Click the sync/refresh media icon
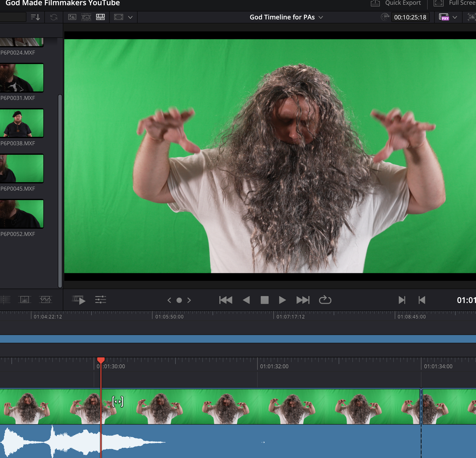 [54, 17]
